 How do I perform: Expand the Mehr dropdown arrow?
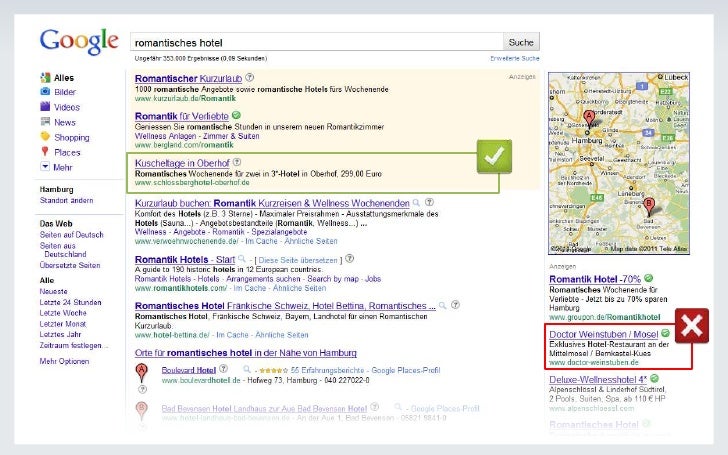45,166
